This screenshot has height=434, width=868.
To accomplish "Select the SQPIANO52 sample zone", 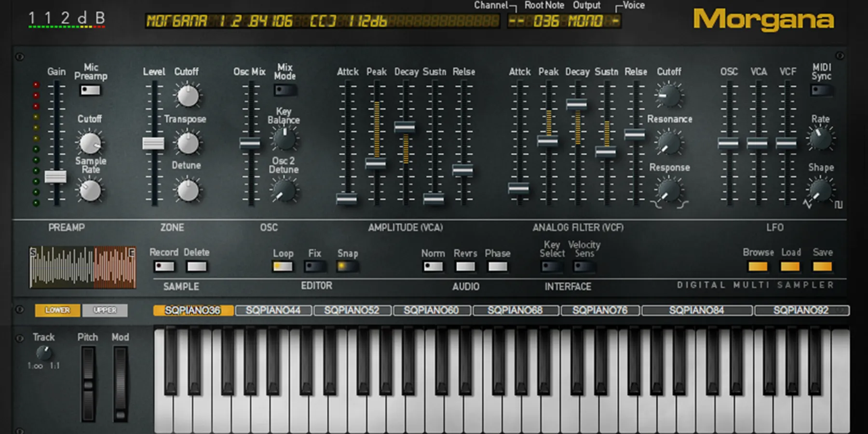I will pyautogui.click(x=352, y=310).
